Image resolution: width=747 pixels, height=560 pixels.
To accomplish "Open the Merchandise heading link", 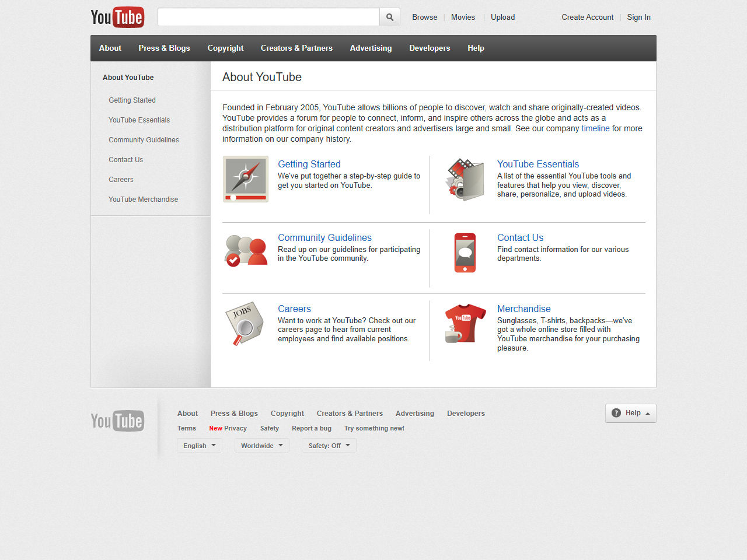I will [523, 309].
